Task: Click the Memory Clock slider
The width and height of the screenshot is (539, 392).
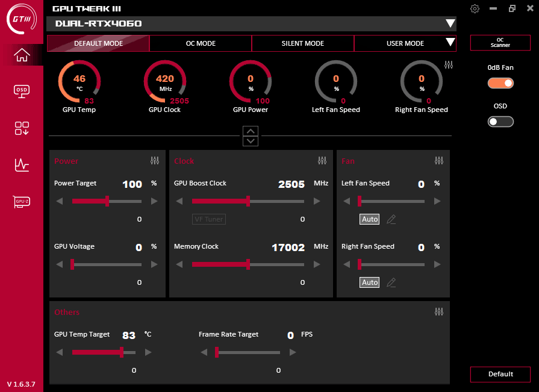Action: (x=248, y=264)
